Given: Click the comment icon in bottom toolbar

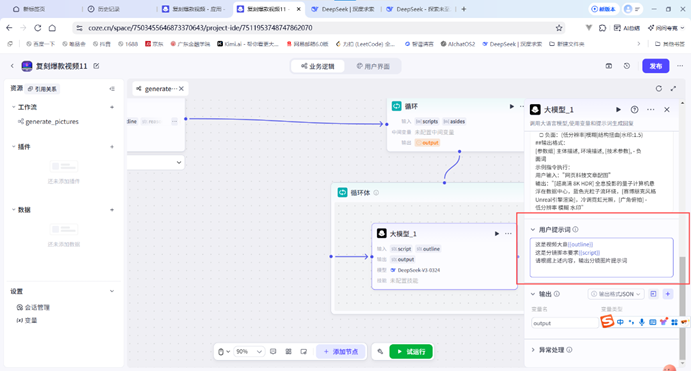Looking at the screenshot, I should tap(273, 352).
